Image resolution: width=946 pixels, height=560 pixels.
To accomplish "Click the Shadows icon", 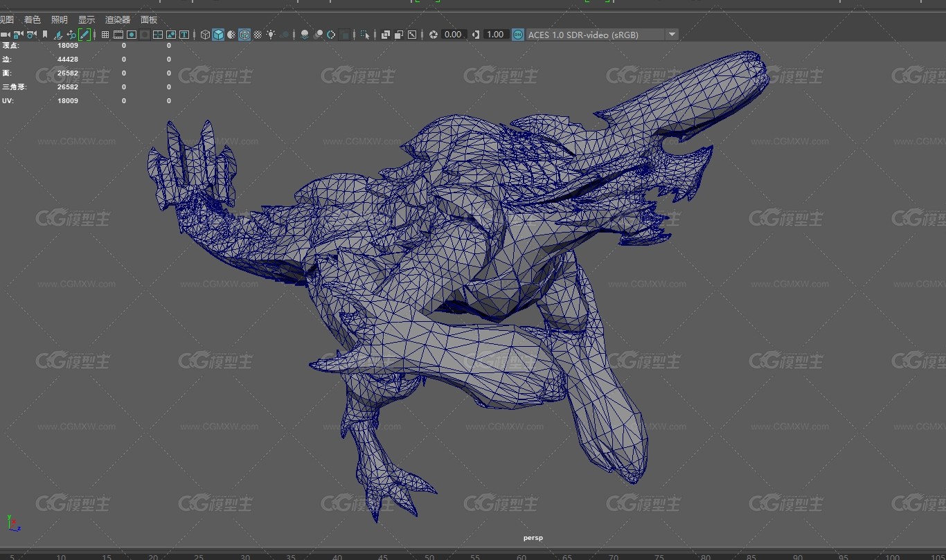I will tap(285, 35).
